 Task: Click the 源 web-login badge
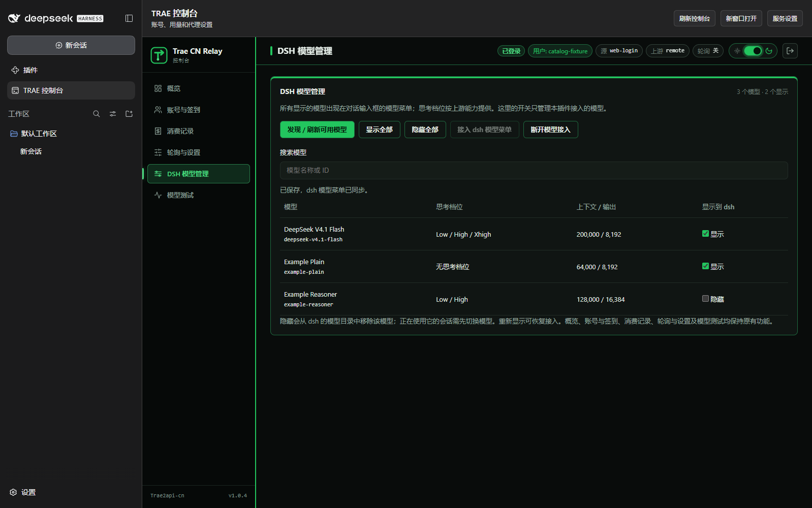tap(619, 51)
